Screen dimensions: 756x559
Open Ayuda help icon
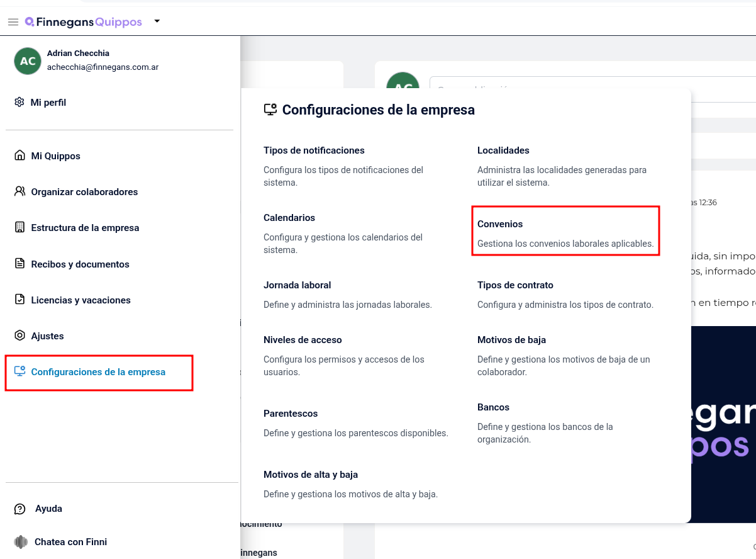pos(20,509)
